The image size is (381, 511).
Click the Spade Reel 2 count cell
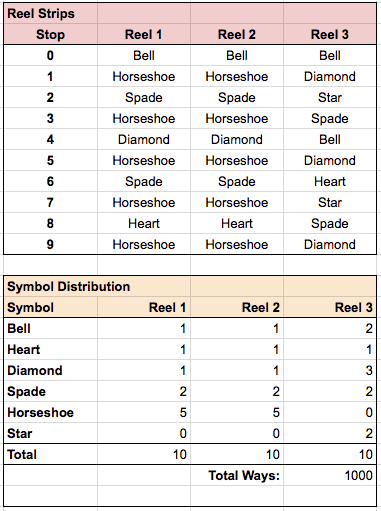tap(237, 391)
